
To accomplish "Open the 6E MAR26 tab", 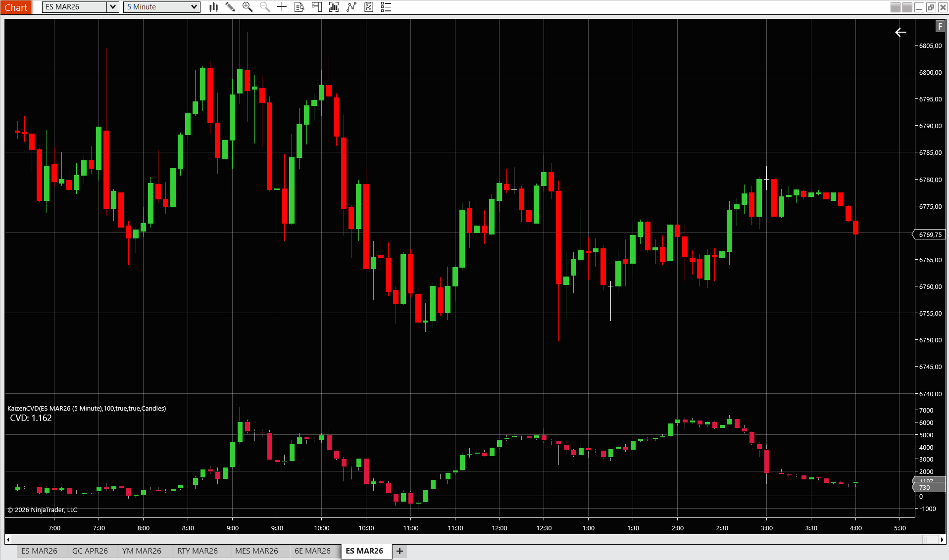I will (x=312, y=551).
